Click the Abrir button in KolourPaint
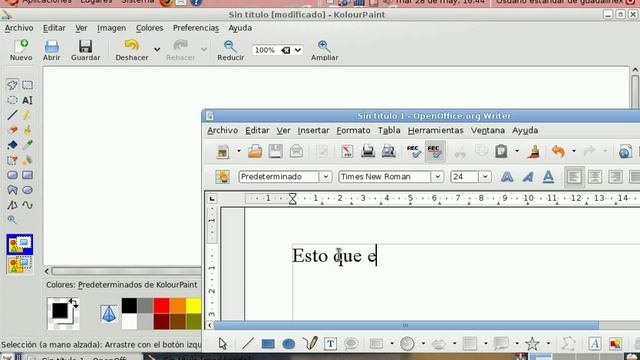This screenshot has height=360, width=640. click(51, 50)
